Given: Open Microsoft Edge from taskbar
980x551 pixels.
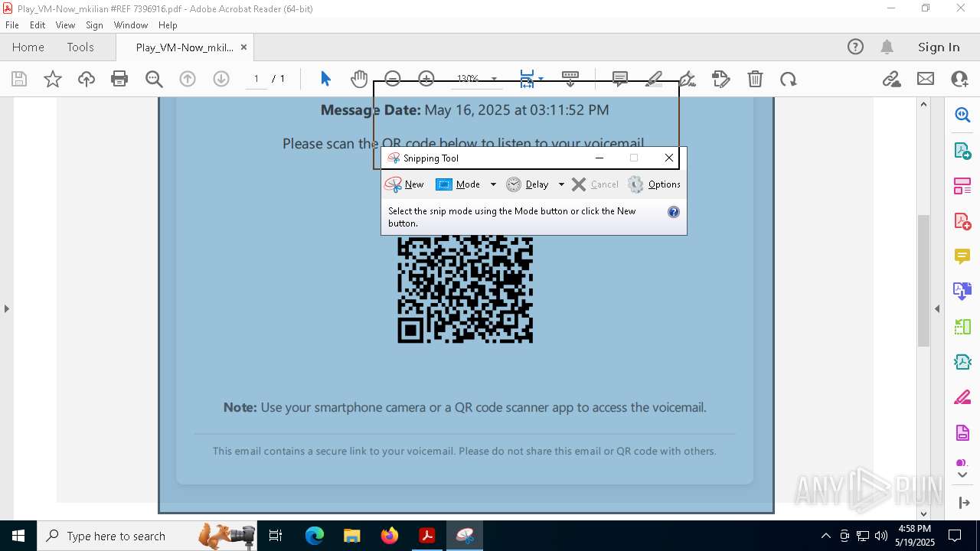Looking at the screenshot, I should (x=315, y=536).
